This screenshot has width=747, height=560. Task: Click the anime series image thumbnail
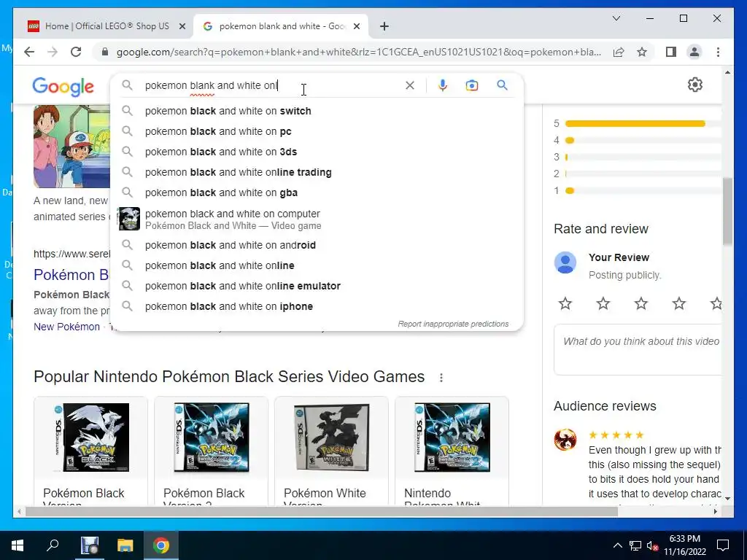click(x=72, y=146)
